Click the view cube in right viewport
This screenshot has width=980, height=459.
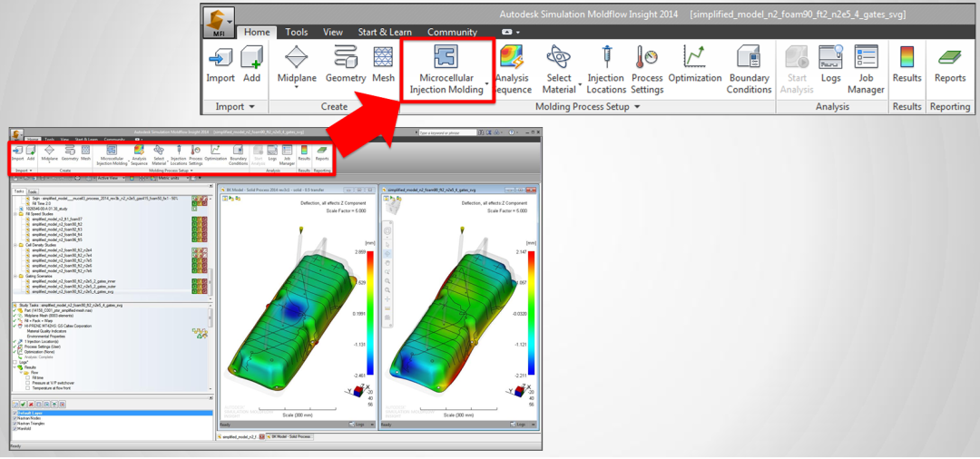click(392, 208)
